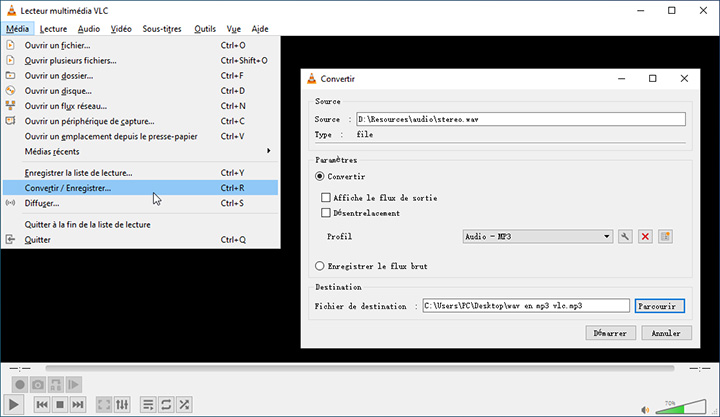Click the Next track button
Image resolution: width=720 pixels, height=417 pixels.
click(x=78, y=405)
